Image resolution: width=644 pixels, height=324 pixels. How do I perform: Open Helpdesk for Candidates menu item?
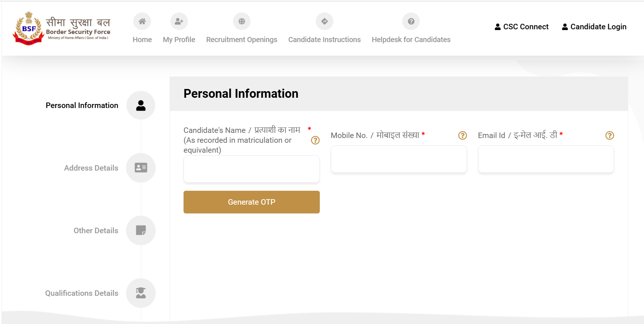(x=411, y=40)
